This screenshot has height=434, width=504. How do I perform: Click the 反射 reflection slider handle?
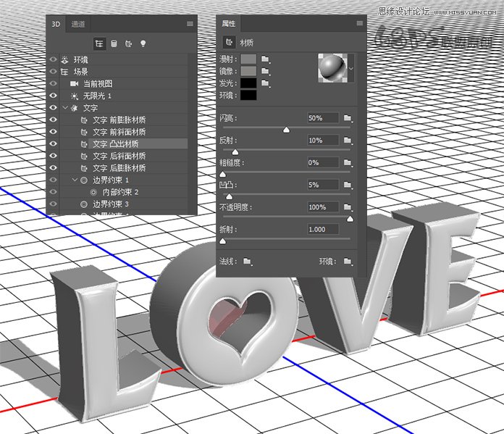click(235, 152)
